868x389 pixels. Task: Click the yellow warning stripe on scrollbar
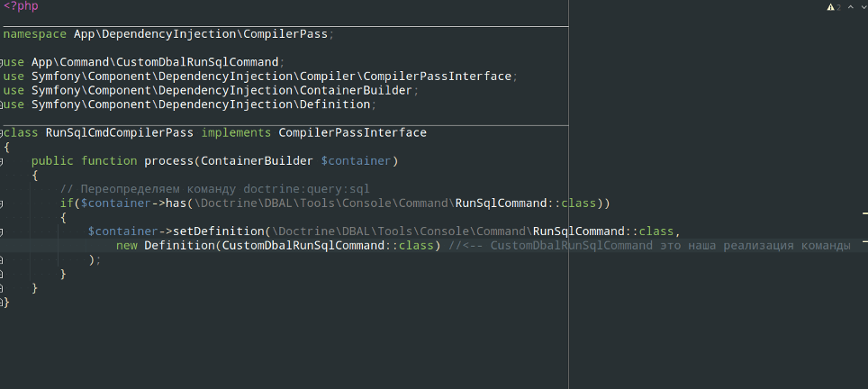(x=863, y=240)
